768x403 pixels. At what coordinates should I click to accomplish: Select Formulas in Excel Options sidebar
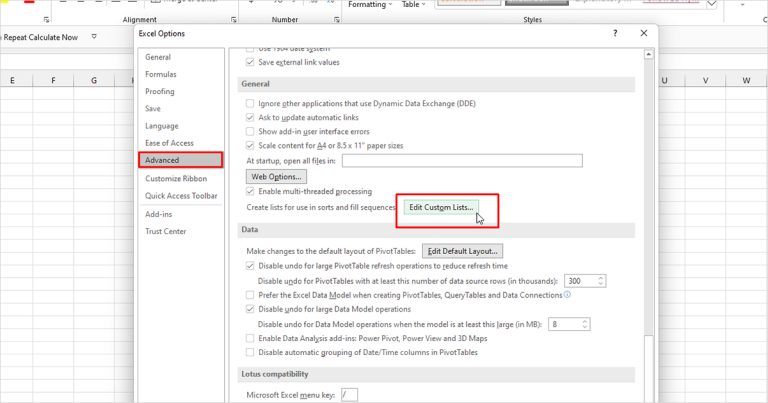pyautogui.click(x=161, y=74)
